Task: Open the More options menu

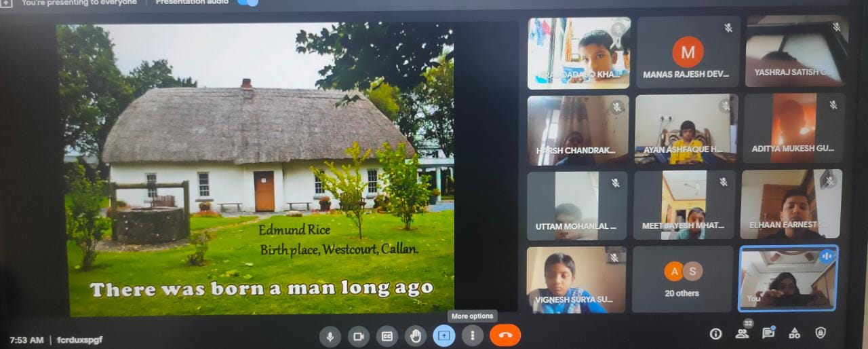Action: point(472,335)
